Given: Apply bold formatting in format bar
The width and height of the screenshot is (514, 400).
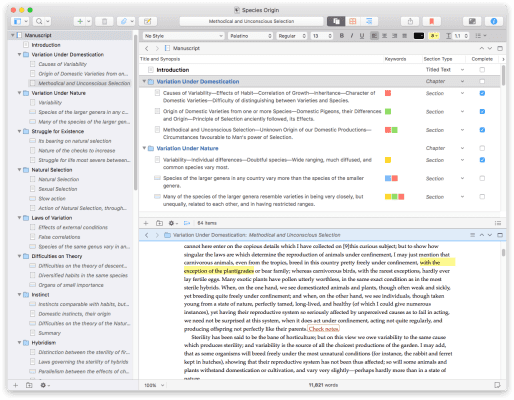Looking at the screenshot, I should (342, 36).
